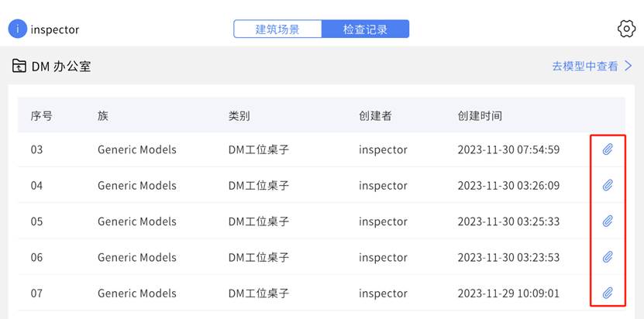Select the 检查记录 tab
The height and width of the screenshot is (319, 644).
365,29
